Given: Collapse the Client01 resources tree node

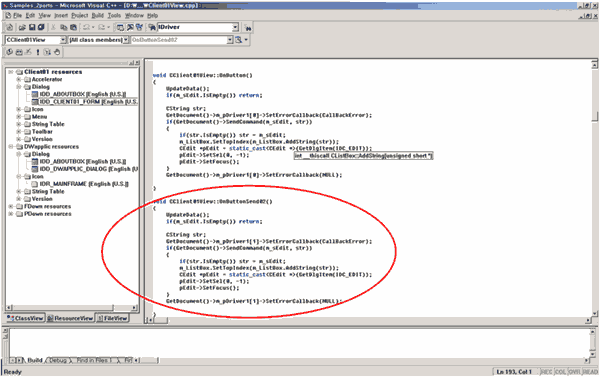Looking at the screenshot, I should [11, 72].
